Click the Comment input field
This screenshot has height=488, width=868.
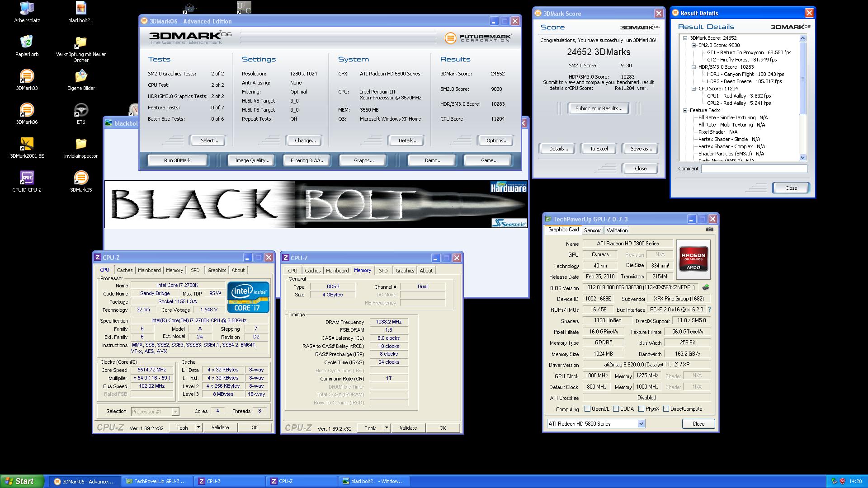pyautogui.click(x=754, y=169)
